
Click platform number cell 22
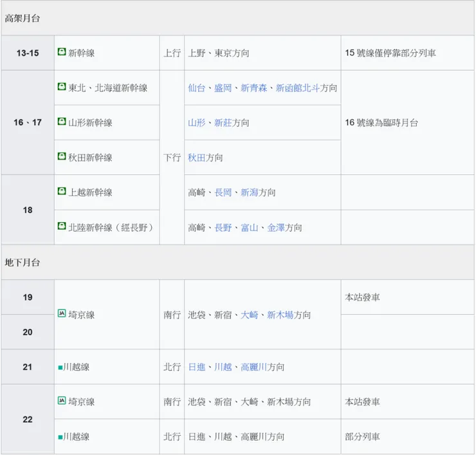pos(28,420)
